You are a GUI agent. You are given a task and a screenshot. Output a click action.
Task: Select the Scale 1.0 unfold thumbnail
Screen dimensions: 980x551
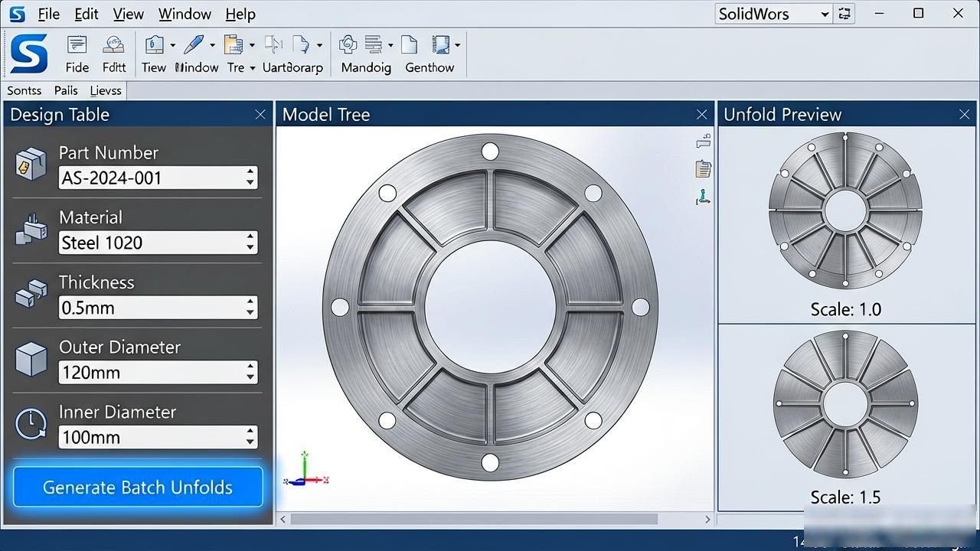click(845, 210)
